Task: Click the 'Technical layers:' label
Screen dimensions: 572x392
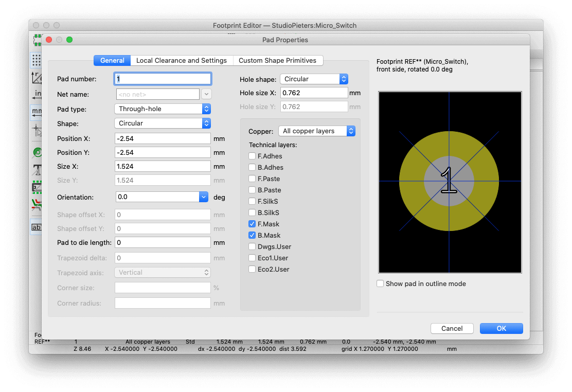Action: [273, 145]
